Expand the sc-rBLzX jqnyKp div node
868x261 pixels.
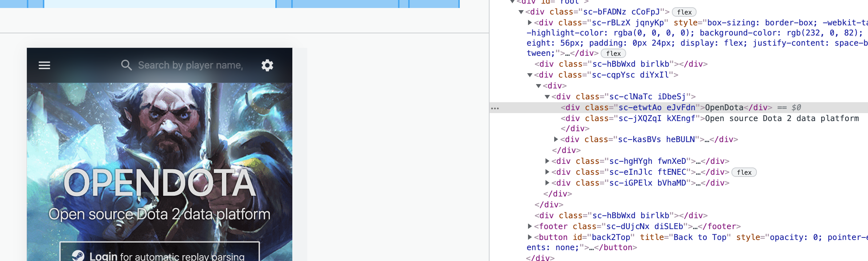click(530, 22)
